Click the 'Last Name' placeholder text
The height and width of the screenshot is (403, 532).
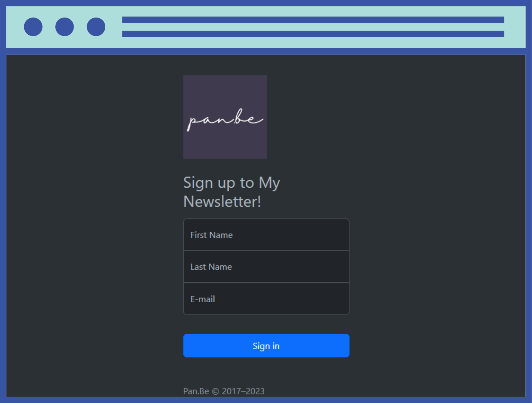[211, 267]
